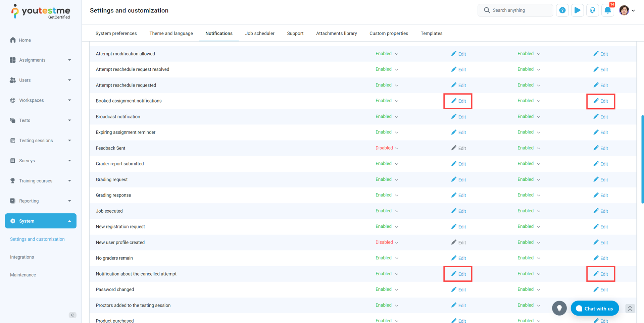The width and height of the screenshot is (644, 323).
Task: Click the lightbulb suggestion icon
Action: 559,308
